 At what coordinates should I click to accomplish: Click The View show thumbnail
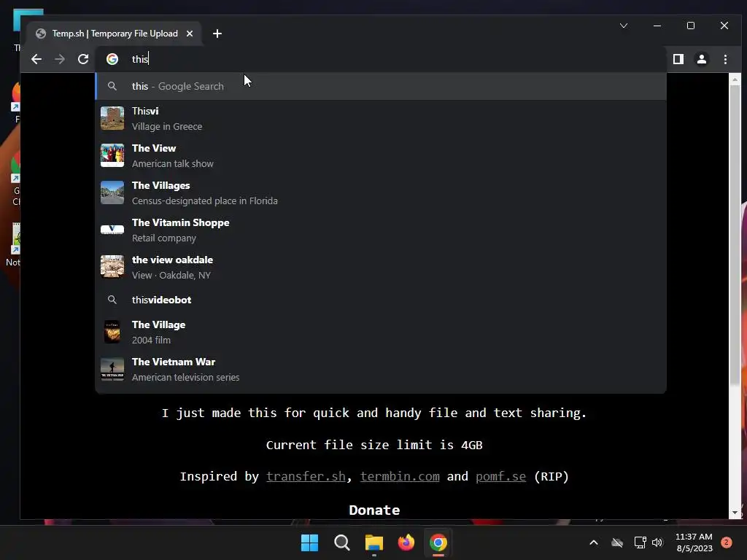[112, 155]
